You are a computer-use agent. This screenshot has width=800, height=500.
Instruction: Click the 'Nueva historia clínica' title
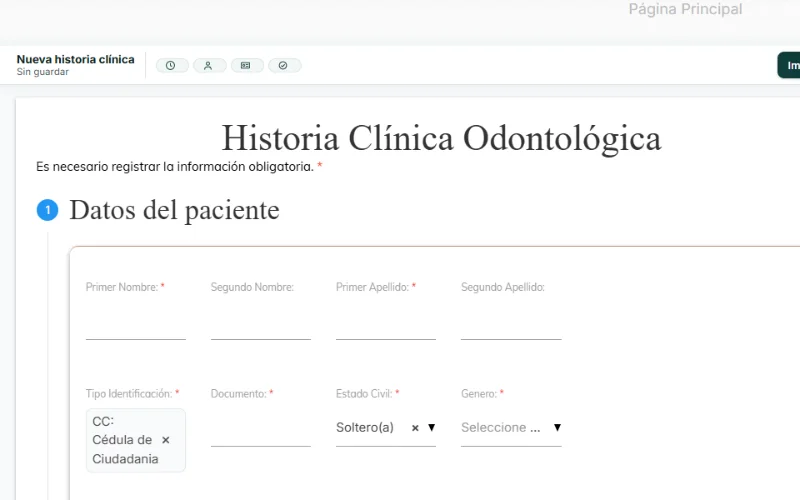76,59
